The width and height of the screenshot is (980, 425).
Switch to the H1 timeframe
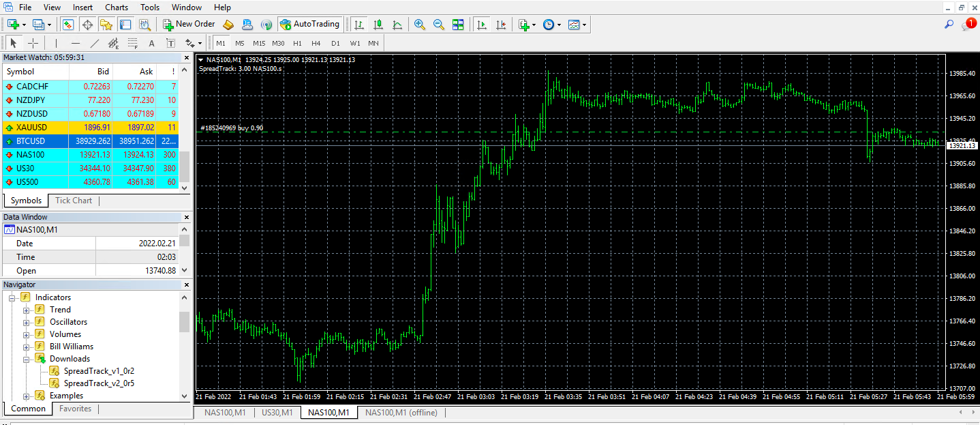pos(297,42)
